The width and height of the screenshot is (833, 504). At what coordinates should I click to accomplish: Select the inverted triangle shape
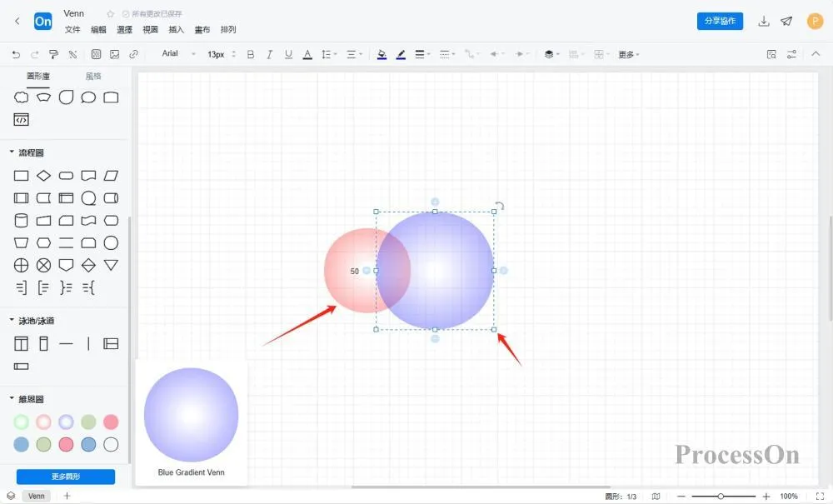[x=111, y=264]
